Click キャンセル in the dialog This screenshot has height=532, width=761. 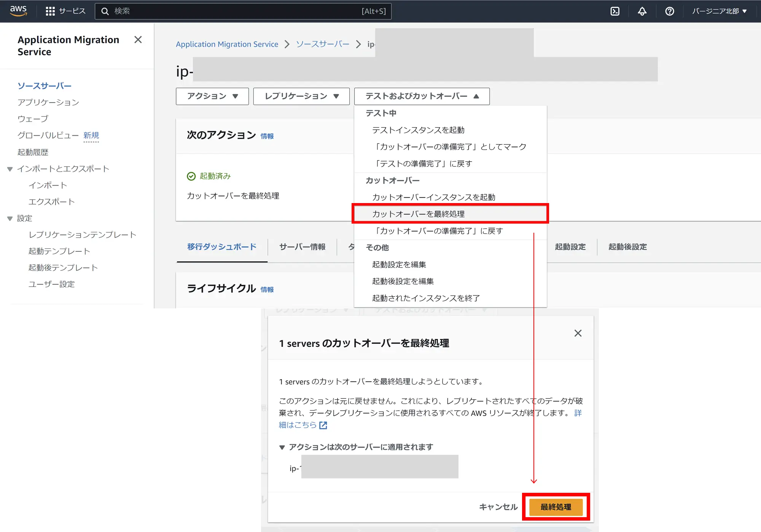pyautogui.click(x=498, y=507)
